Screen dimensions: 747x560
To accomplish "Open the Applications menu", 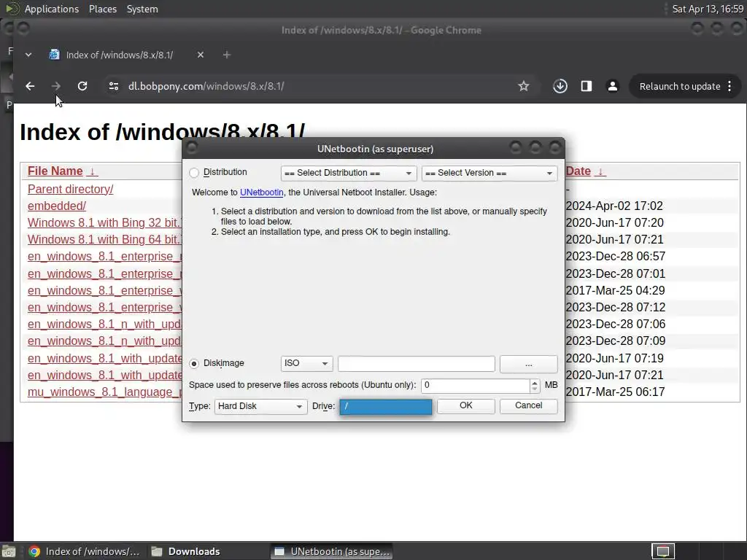I will point(52,9).
